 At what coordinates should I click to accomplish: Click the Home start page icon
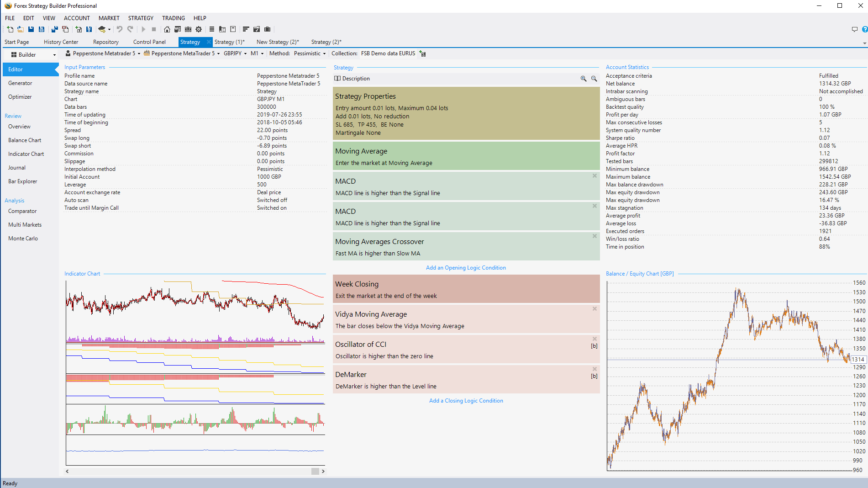(167, 29)
